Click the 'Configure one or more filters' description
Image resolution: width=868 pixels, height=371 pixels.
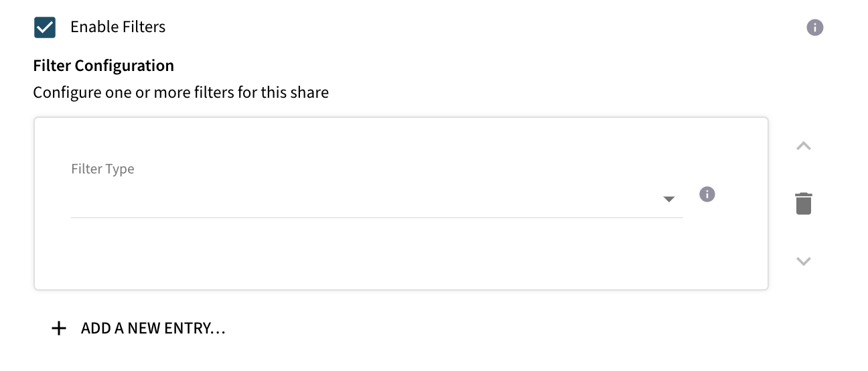(x=181, y=92)
